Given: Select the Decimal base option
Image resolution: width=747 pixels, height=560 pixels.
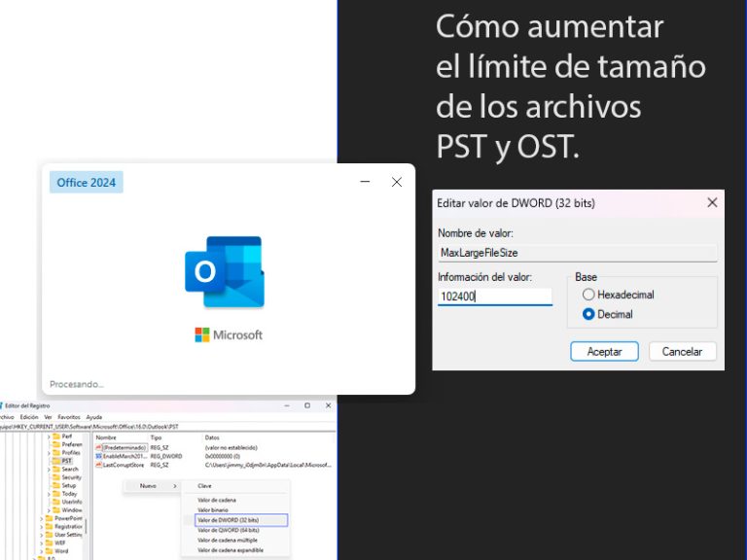Looking at the screenshot, I should pyautogui.click(x=607, y=314).
